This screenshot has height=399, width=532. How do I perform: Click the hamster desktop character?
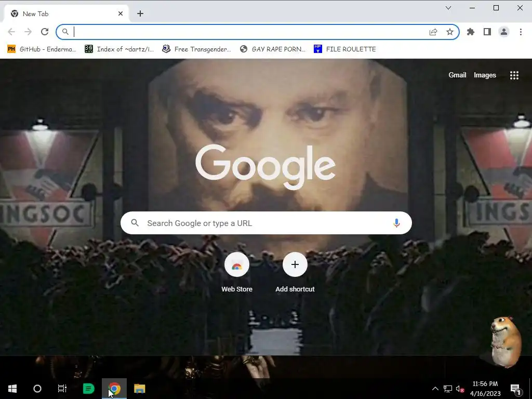tap(506, 342)
